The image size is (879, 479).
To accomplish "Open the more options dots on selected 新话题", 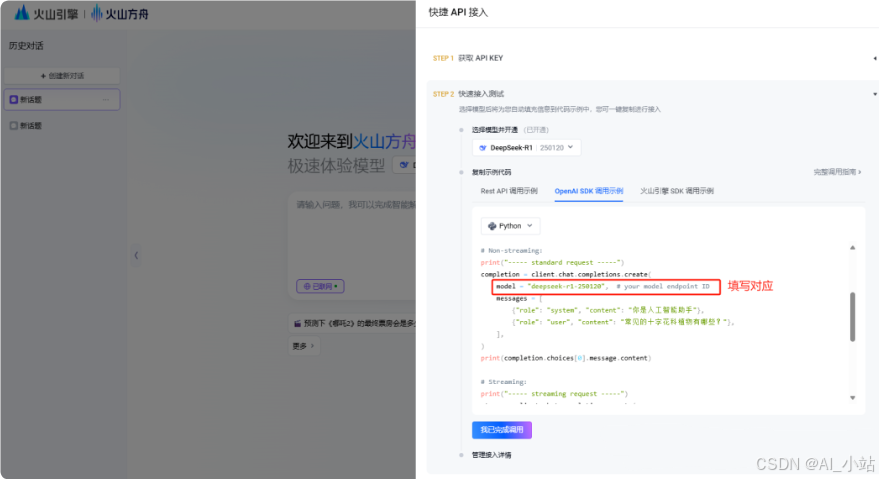I will point(106,99).
